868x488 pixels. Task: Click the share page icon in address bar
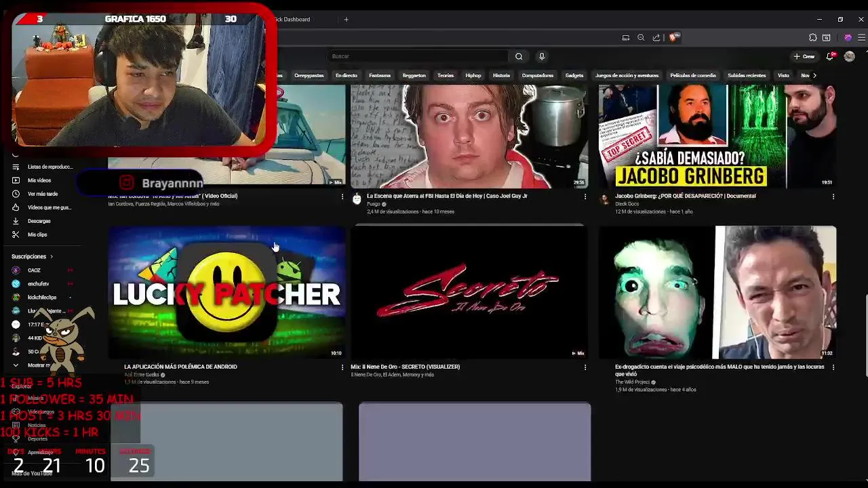[656, 37]
